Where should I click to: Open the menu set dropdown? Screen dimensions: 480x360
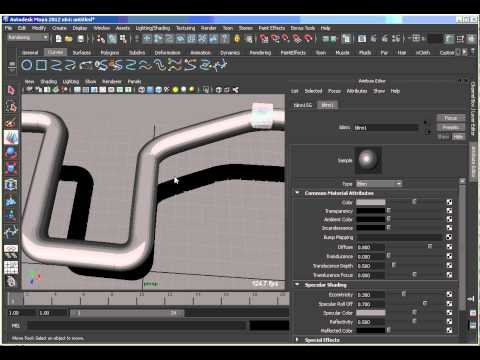(28, 38)
